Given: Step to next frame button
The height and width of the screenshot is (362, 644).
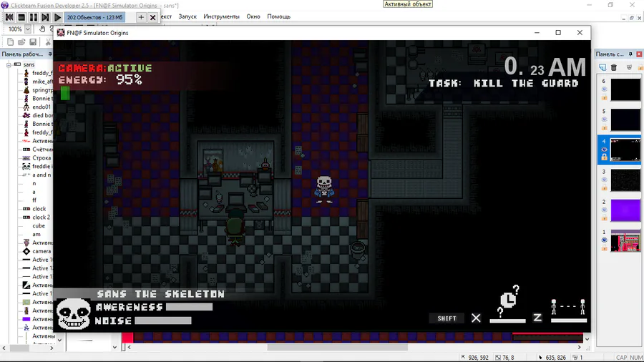Looking at the screenshot, I should [45, 17].
